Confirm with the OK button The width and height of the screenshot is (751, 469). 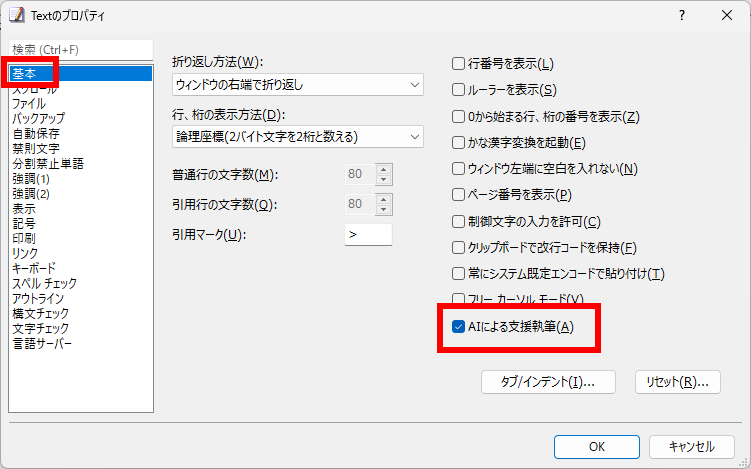[597, 447]
